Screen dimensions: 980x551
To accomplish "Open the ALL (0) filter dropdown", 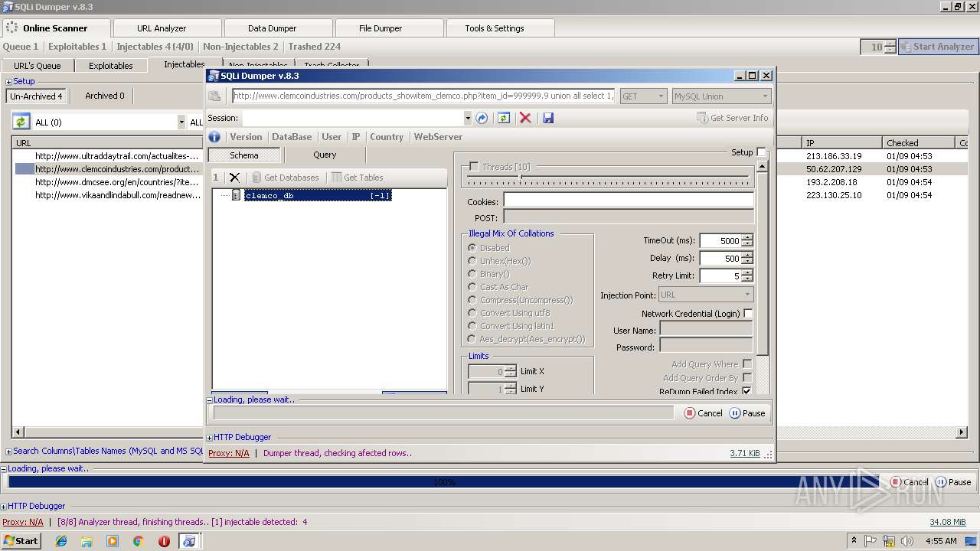I will point(181,122).
